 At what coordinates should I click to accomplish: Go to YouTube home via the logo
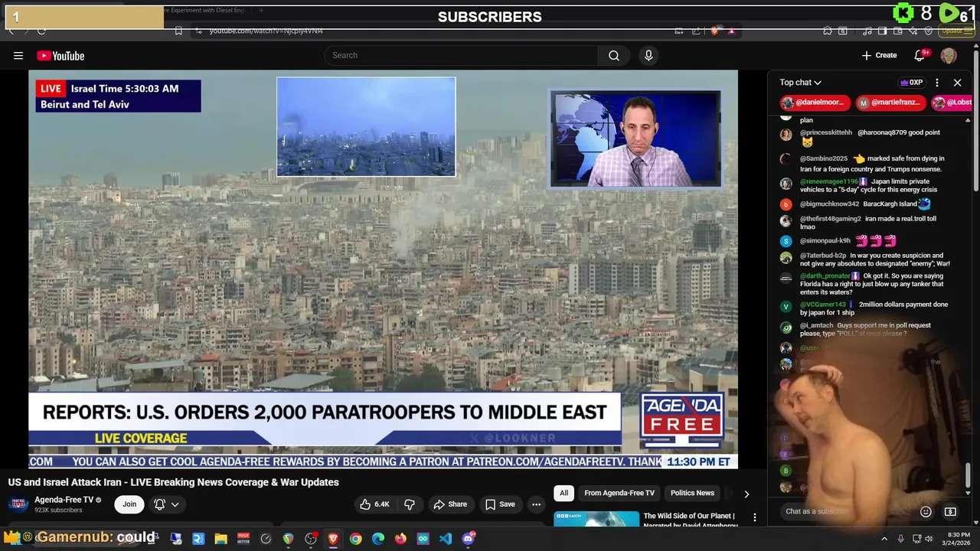tap(60, 56)
